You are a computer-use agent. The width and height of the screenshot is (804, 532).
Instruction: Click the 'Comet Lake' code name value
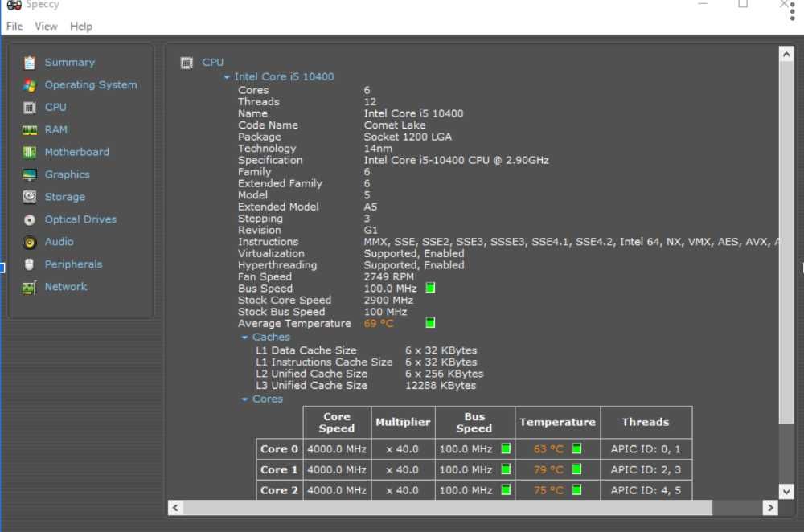coord(395,125)
